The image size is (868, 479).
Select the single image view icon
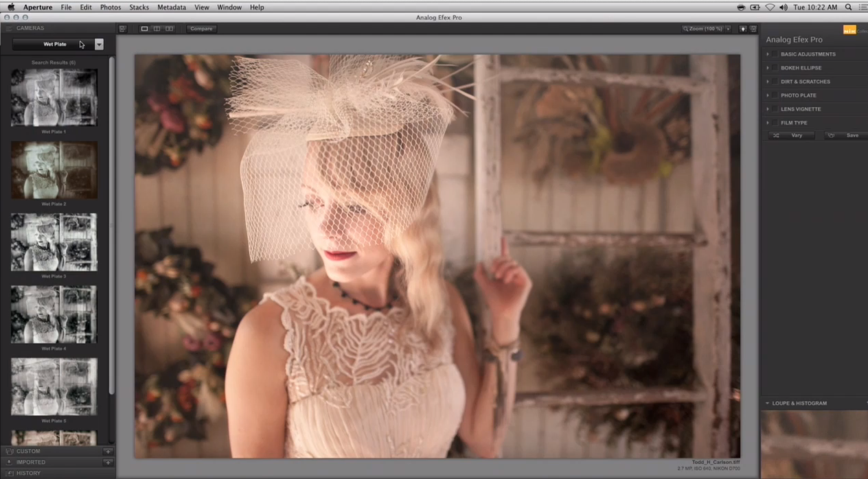[x=145, y=29]
